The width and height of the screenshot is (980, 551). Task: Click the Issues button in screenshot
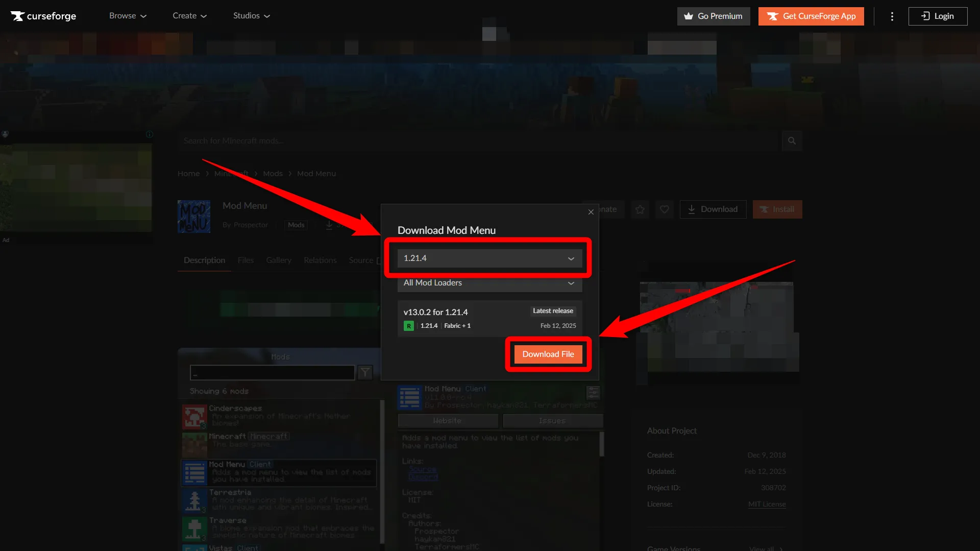click(x=552, y=421)
